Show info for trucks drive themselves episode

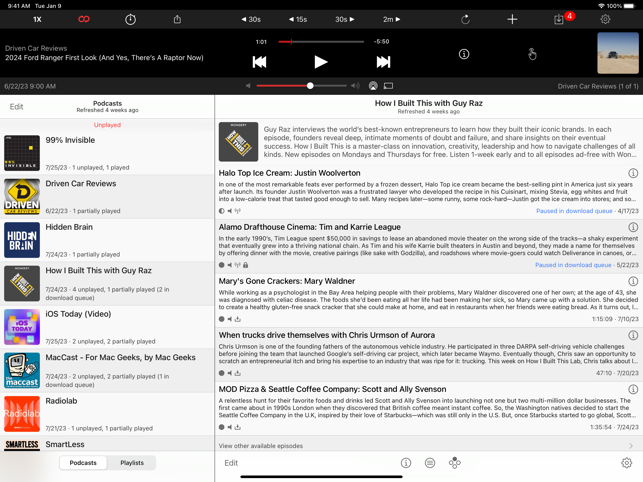(633, 335)
